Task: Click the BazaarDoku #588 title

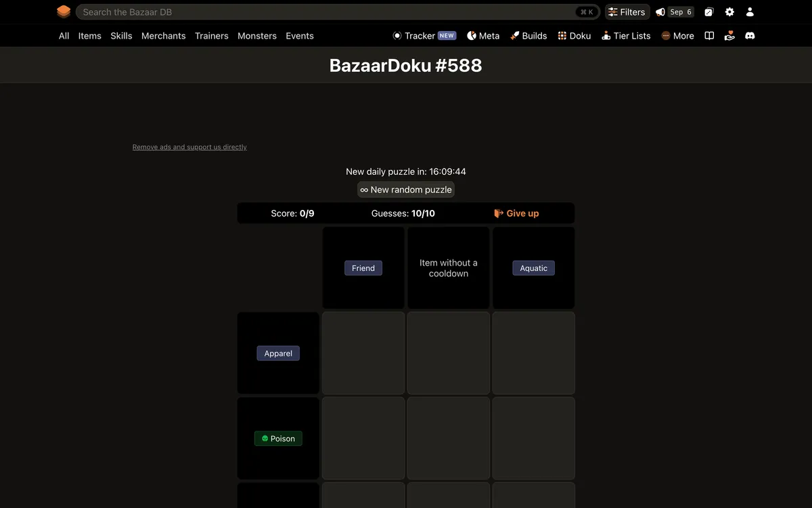Action: 406,66
